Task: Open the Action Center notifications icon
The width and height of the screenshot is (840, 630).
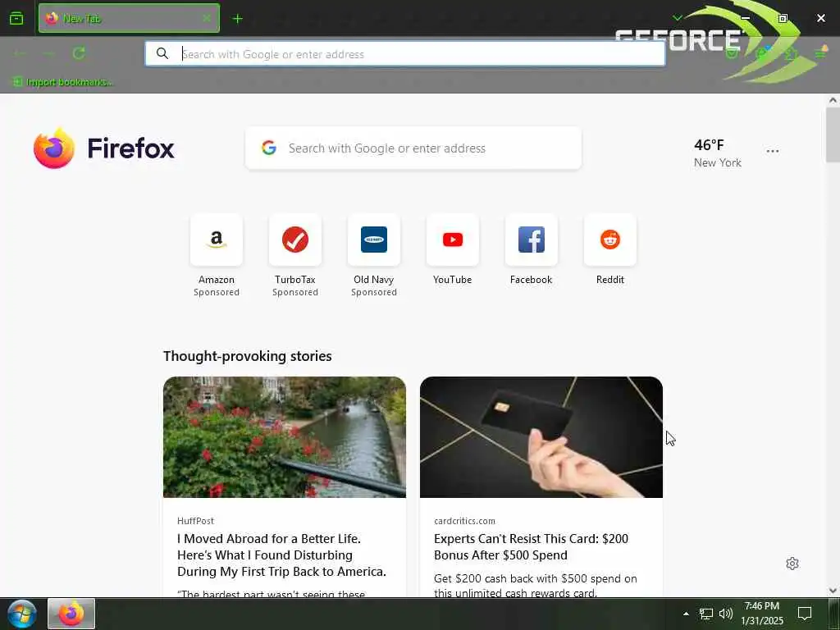Action: tap(805, 614)
